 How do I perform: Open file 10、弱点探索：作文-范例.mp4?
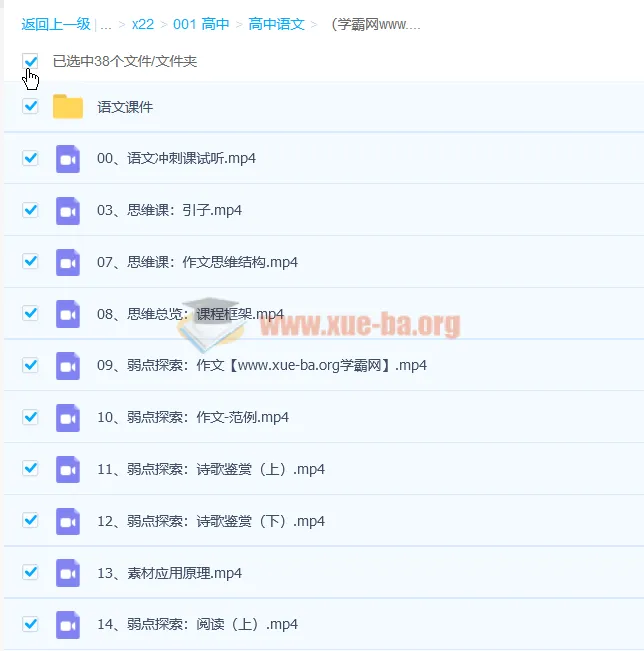pyautogui.click(x=193, y=418)
